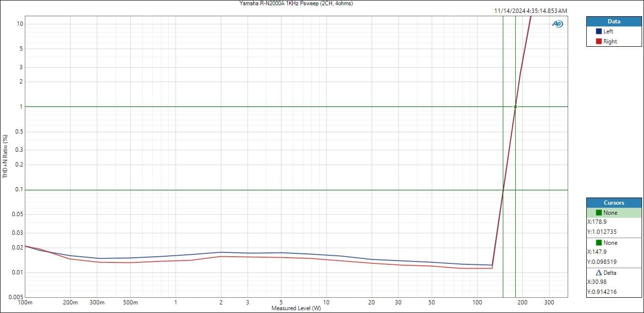Screen dimensions: 644x313
Task: Click the Y:0.098519 cursor readout
Action: [x=603, y=262]
